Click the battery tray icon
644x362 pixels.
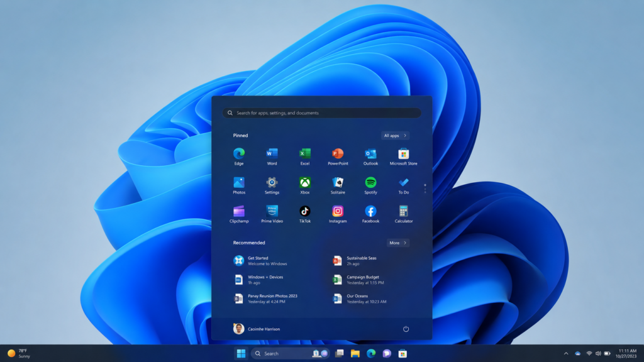(x=607, y=353)
